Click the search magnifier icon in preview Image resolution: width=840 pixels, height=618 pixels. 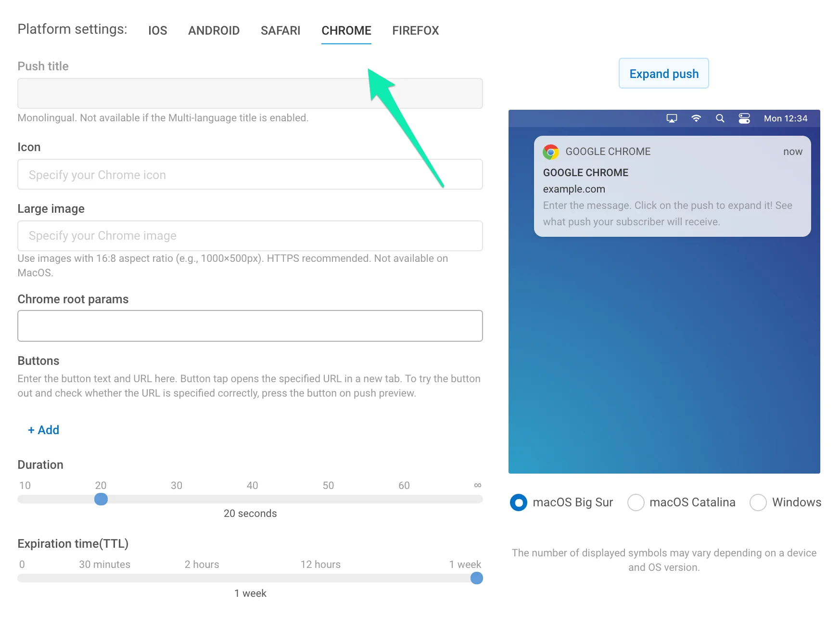[720, 118]
